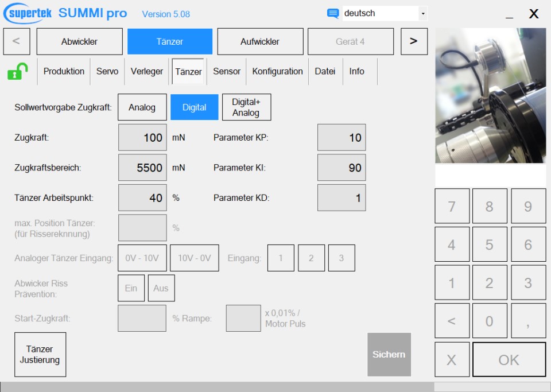Select the Abwickler device button
This screenshot has width=551, height=392.
pos(79,41)
